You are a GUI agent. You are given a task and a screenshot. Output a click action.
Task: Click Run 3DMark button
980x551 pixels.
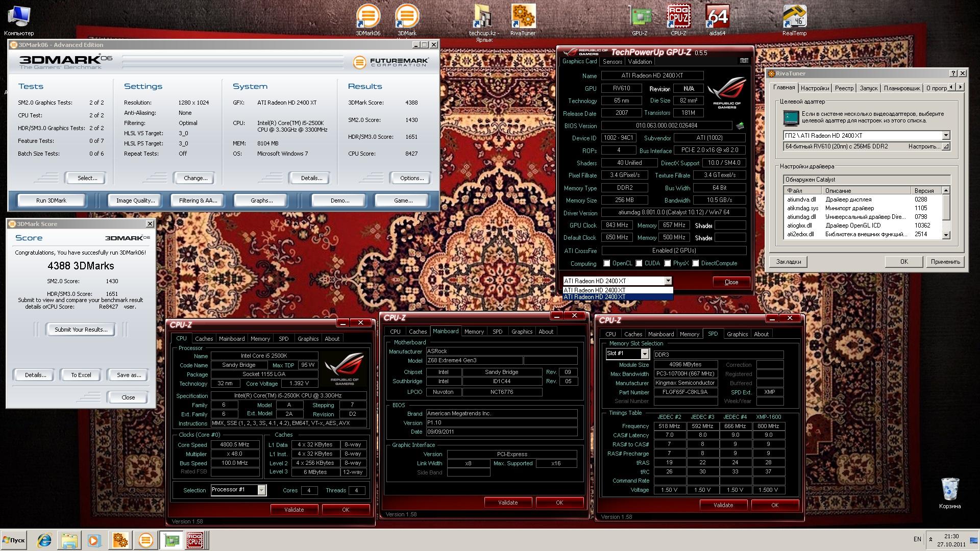pyautogui.click(x=51, y=201)
